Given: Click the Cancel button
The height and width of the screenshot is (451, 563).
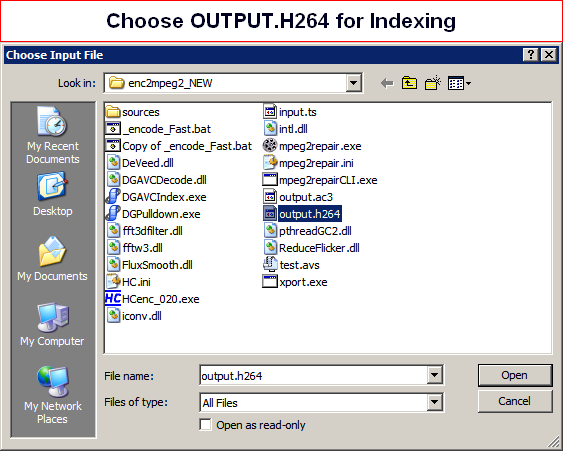Looking at the screenshot, I should (515, 401).
